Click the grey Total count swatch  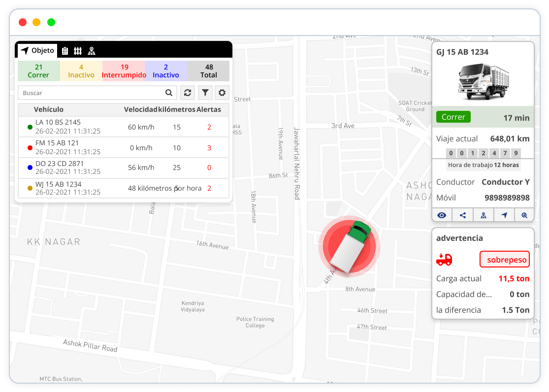(x=209, y=71)
